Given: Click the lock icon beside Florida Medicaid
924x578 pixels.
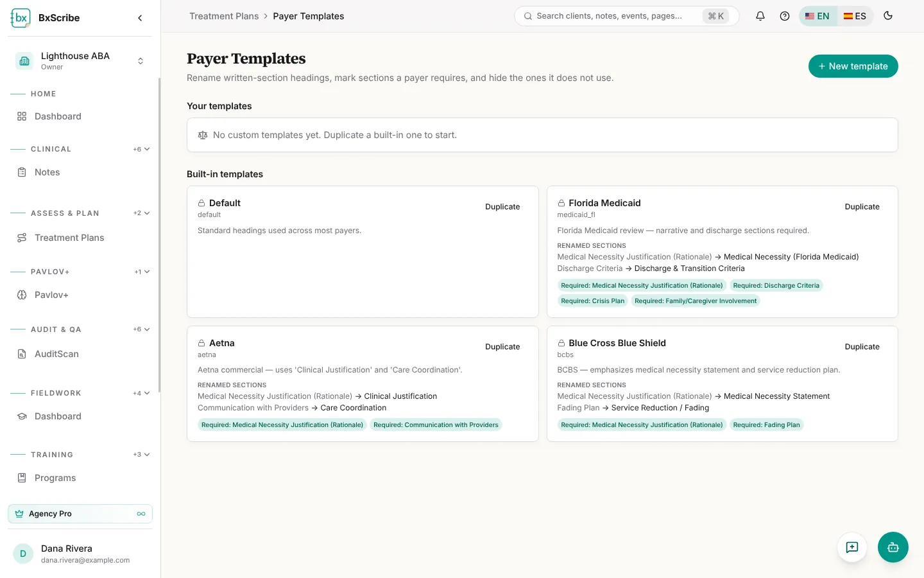Looking at the screenshot, I should (561, 203).
